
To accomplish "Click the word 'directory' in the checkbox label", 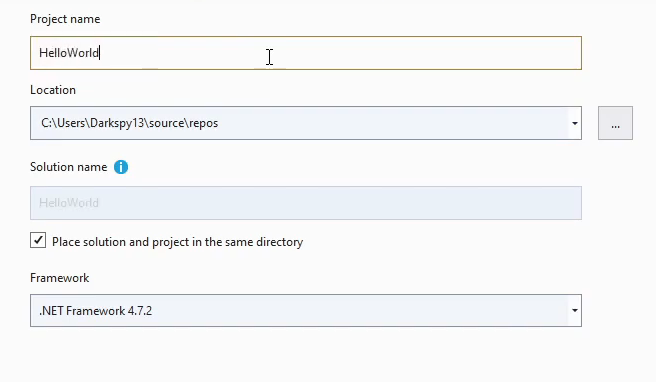I will tap(279, 242).
